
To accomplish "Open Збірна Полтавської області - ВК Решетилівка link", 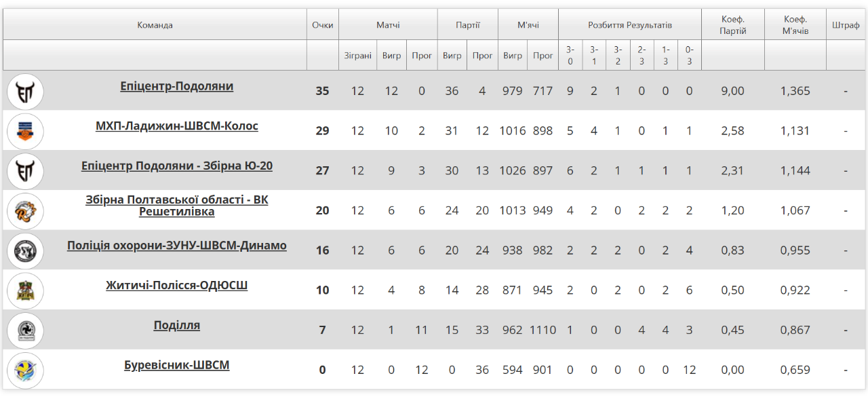I will (x=176, y=206).
